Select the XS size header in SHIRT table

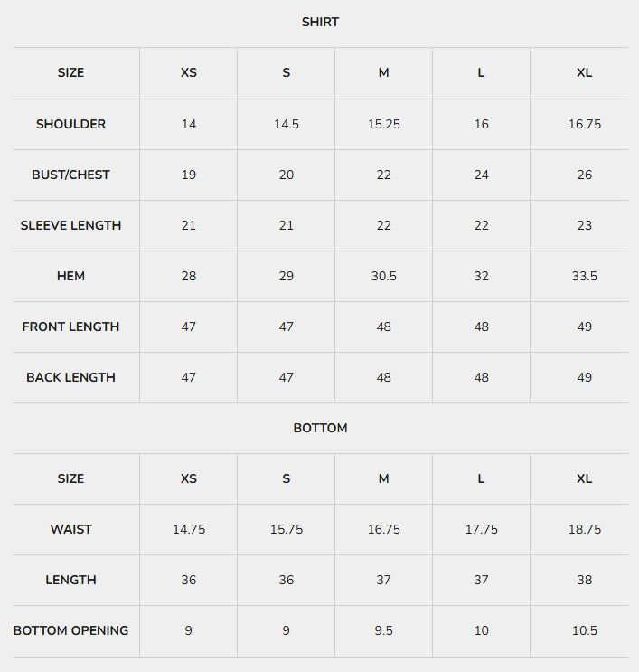coord(188,72)
